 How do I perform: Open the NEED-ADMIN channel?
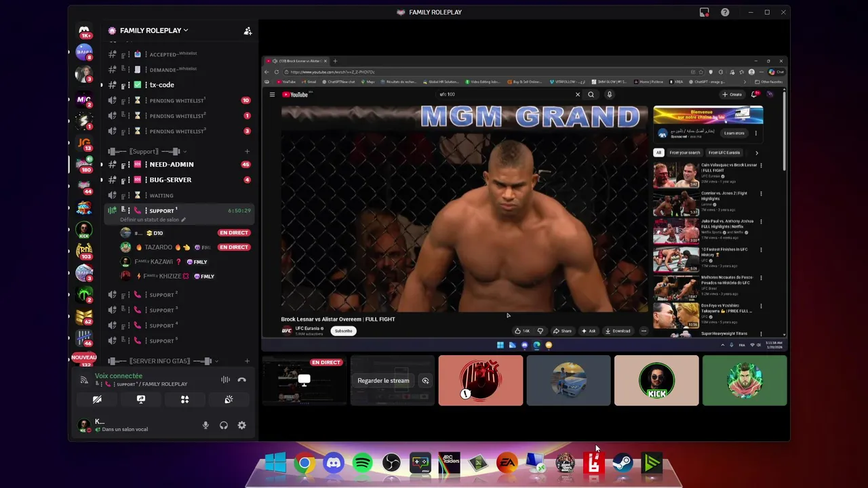pos(179,164)
